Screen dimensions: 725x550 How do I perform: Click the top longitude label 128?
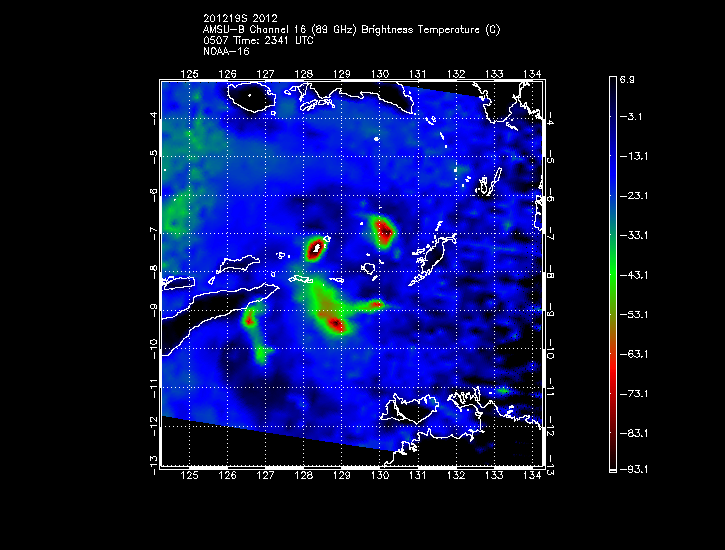tap(303, 74)
